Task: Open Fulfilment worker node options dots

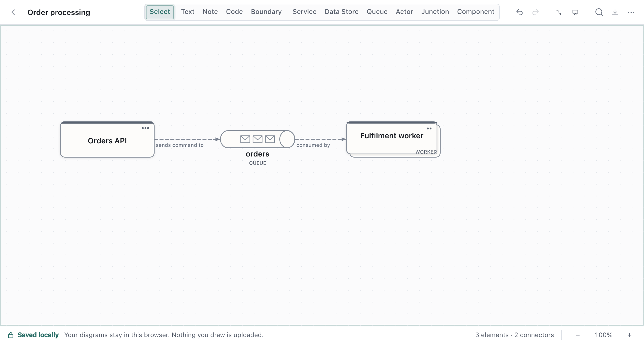Action: [x=429, y=128]
